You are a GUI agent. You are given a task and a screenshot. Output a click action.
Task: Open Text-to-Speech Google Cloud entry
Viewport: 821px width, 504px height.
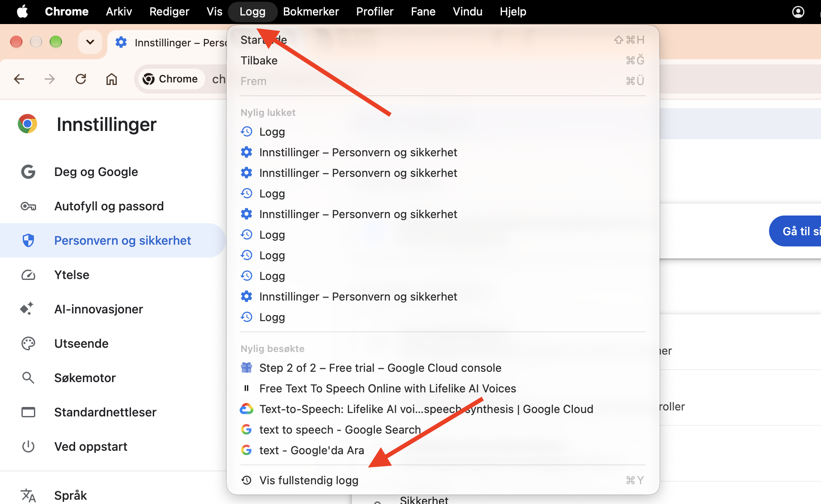443,409
